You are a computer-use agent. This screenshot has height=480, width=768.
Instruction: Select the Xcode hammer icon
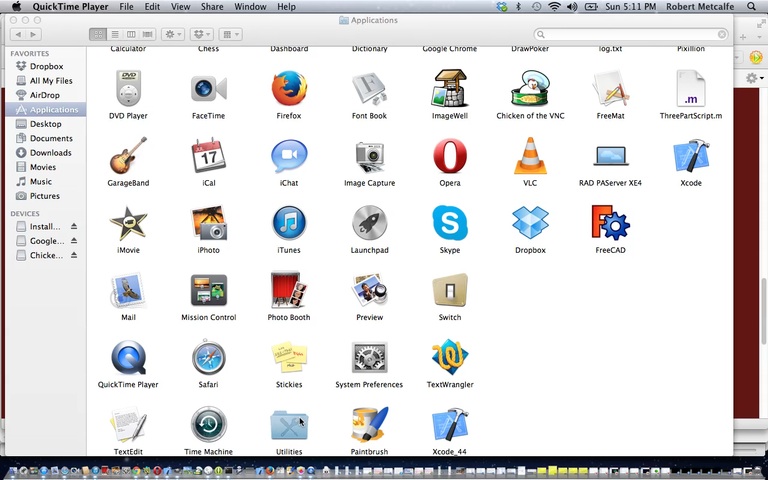[x=691, y=156]
